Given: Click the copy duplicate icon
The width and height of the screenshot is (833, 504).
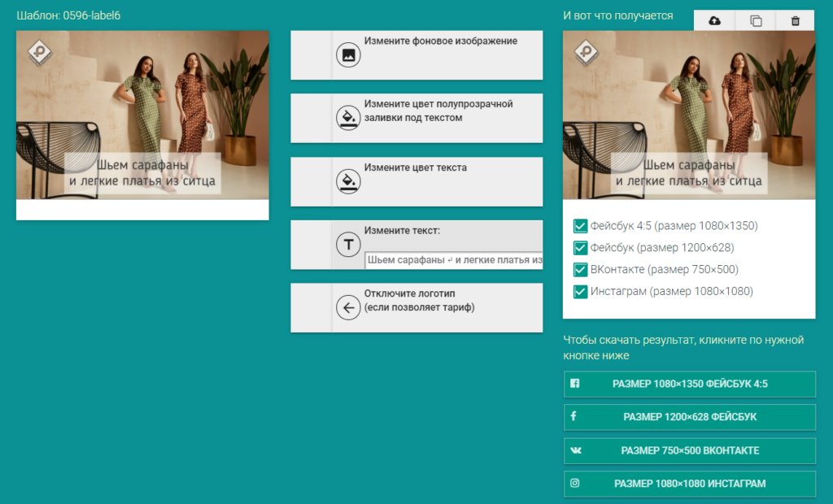Looking at the screenshot, I should (x=756, y=20).
